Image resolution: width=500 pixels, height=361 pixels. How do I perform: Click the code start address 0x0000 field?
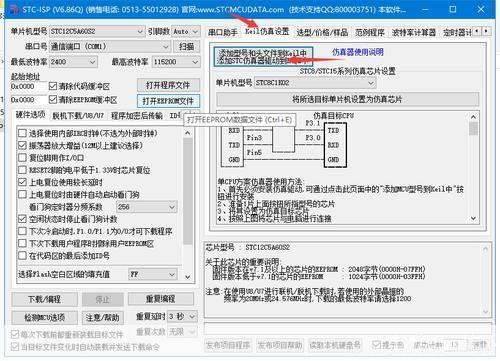click(x=29, y=86)
